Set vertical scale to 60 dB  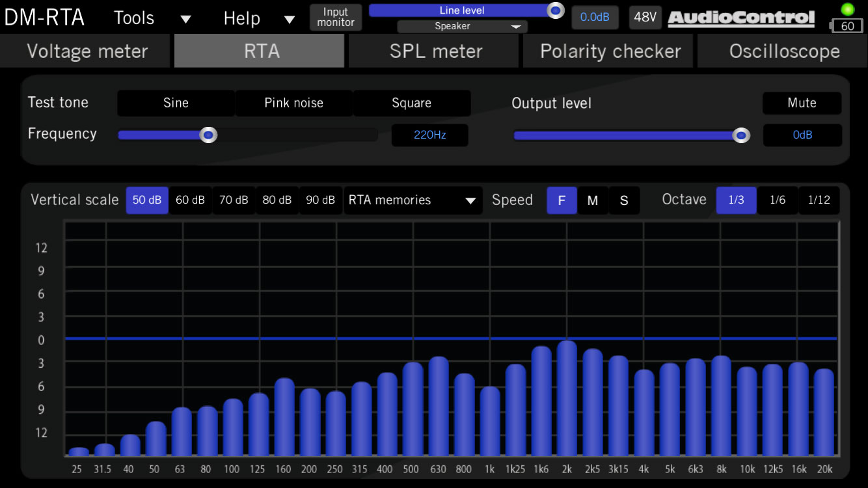191,200
